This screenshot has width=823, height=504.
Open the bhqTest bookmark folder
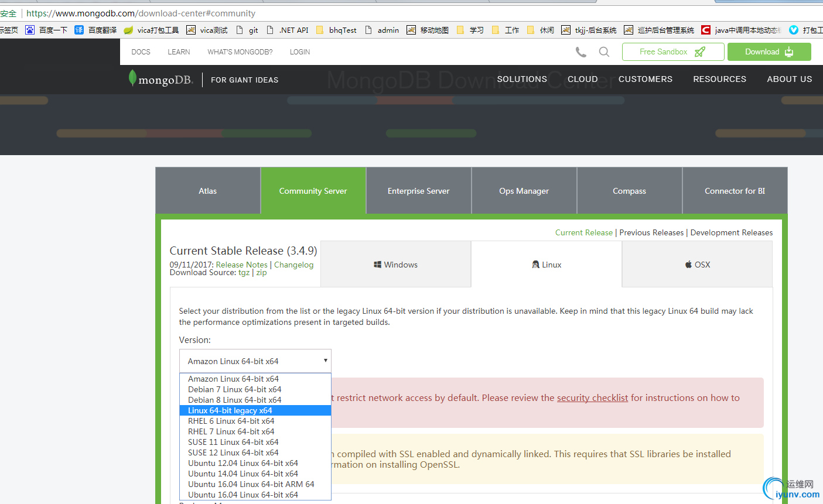pos(336,30)
